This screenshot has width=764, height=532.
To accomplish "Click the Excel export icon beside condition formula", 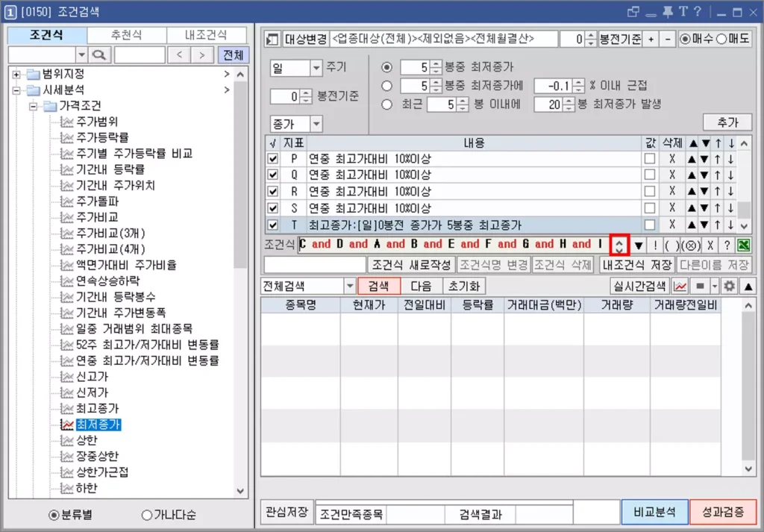I will (744, 245).
